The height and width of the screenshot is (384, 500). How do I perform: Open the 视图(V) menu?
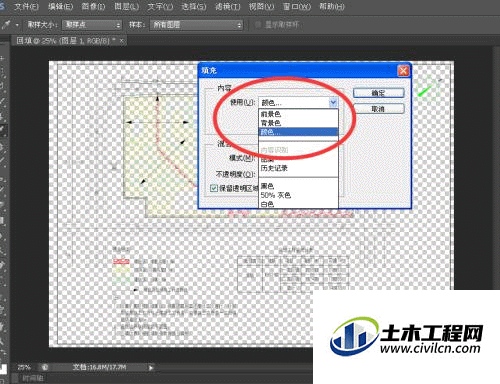[262, 6]
